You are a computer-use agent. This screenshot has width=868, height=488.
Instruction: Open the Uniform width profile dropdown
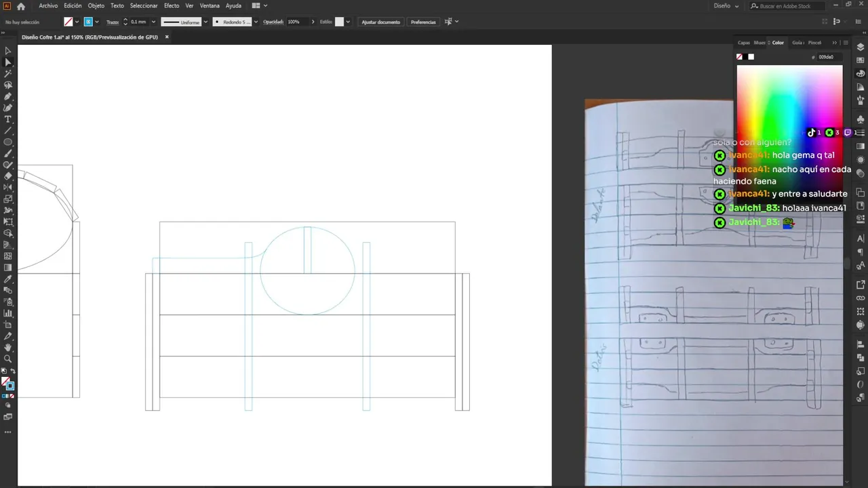point(205,22)
